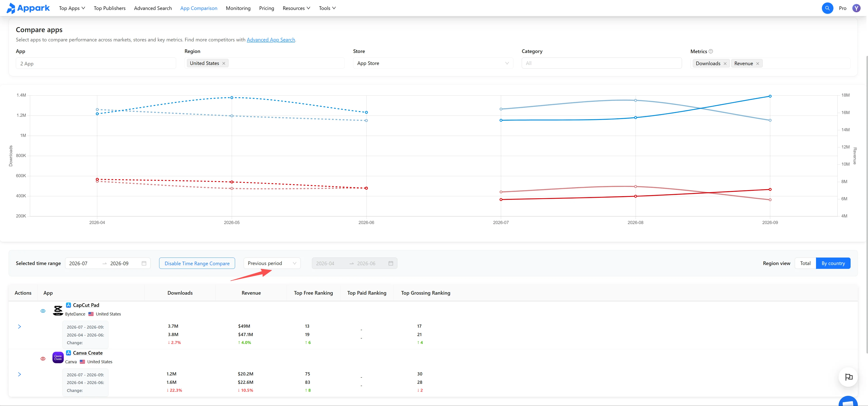Click the Appark logo

click(x=28, y=8)
